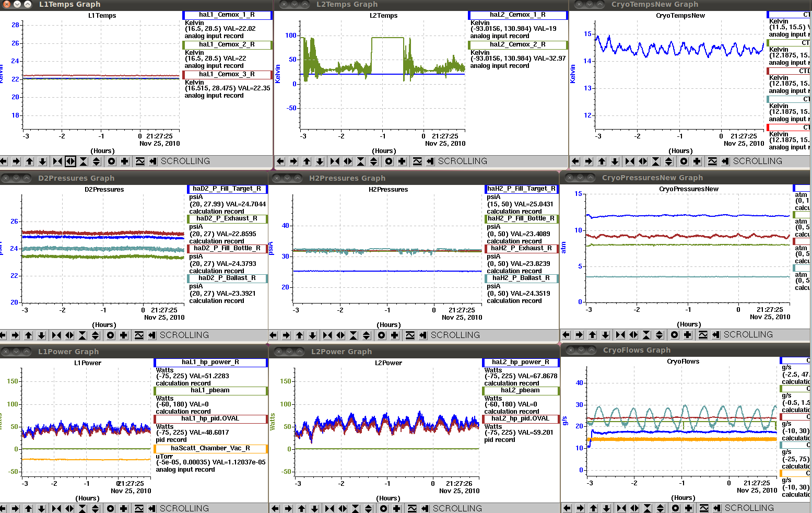812x513 pixels.
Task: Pan up in L2Temps graph toolbar
Action: pos(307,161)
